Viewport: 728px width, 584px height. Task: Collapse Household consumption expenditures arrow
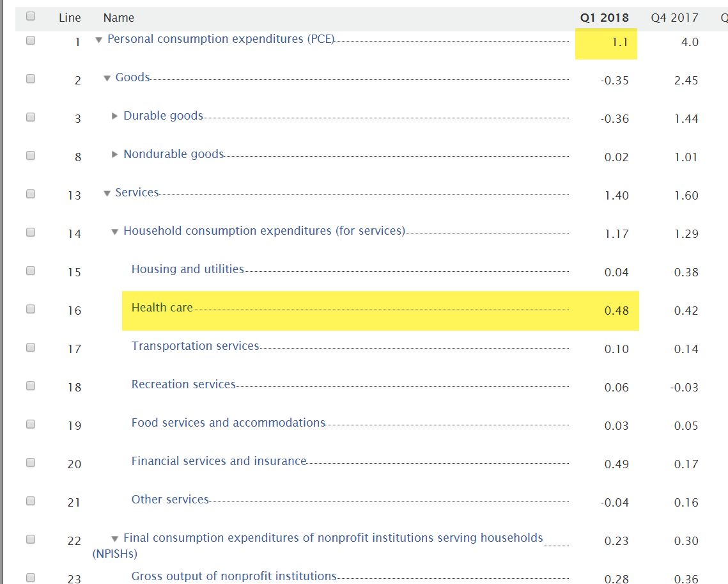pos(115,232)
